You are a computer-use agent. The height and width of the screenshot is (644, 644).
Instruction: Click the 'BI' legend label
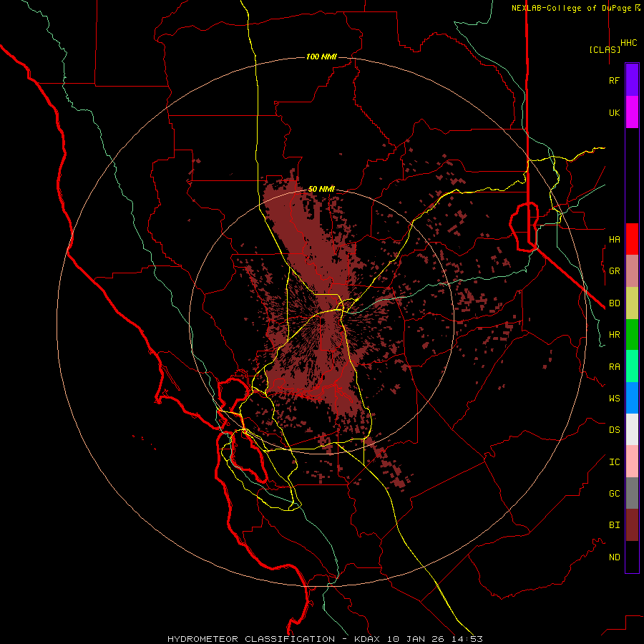pos(614,525)
